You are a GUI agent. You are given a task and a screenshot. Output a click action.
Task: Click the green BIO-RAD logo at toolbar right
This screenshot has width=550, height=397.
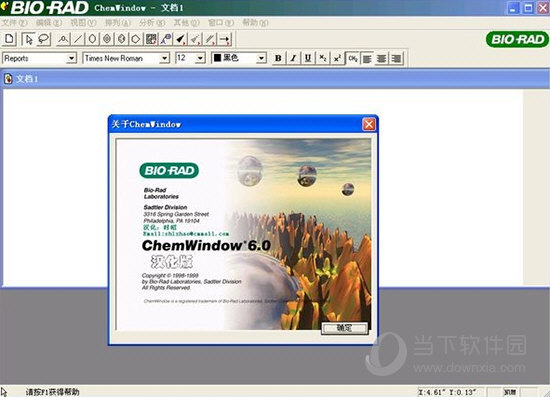(x=517, y=39)
